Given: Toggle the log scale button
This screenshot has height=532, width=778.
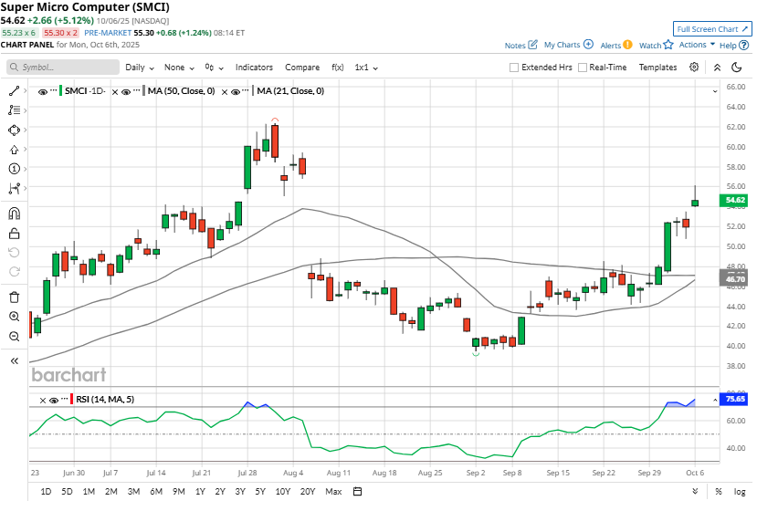Looking at the screenshot, I should [740, 491].
